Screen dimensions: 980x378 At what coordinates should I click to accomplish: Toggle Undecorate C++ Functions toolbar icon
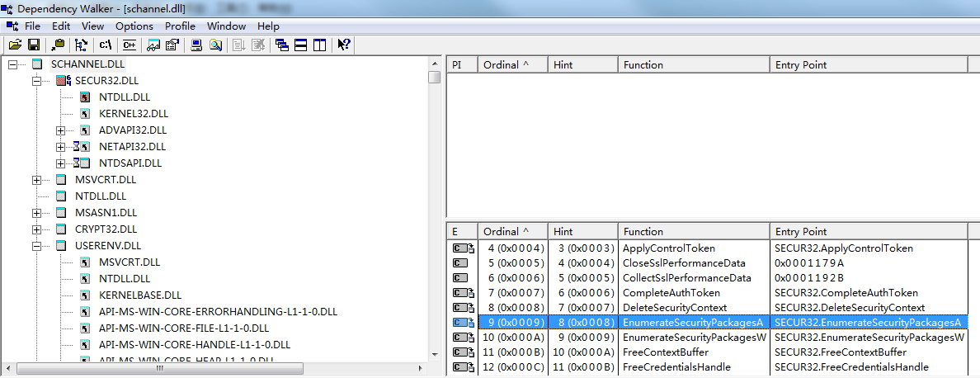[x=130, y=45]
